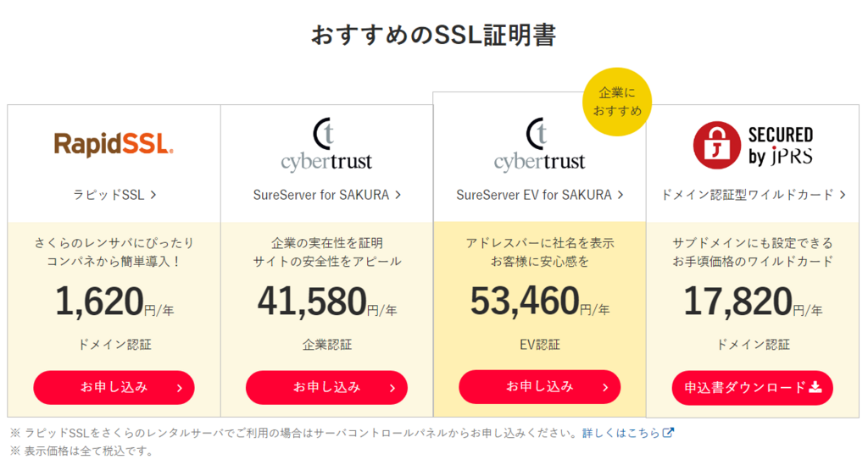Click the 17,820円 price in JPRS card

737,302
